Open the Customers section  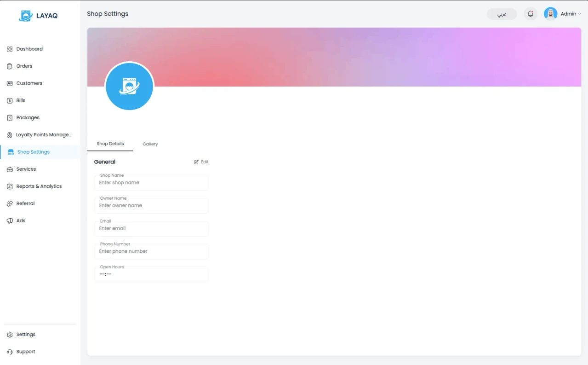point(40,83)
